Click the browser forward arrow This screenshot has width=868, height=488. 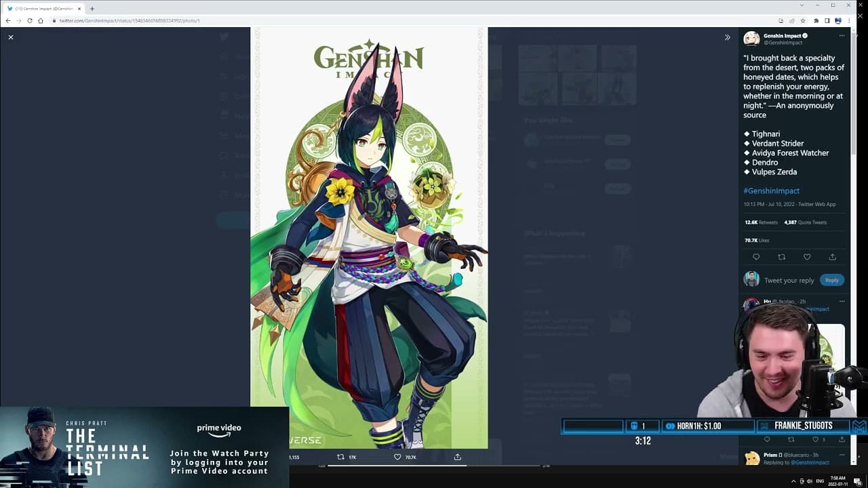(x=19, y=21)
